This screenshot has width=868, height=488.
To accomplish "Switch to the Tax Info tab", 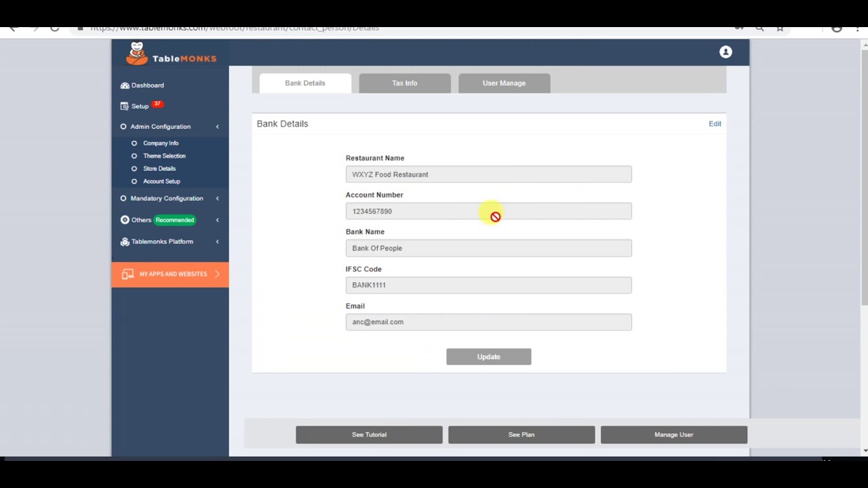I will (405, 83).
